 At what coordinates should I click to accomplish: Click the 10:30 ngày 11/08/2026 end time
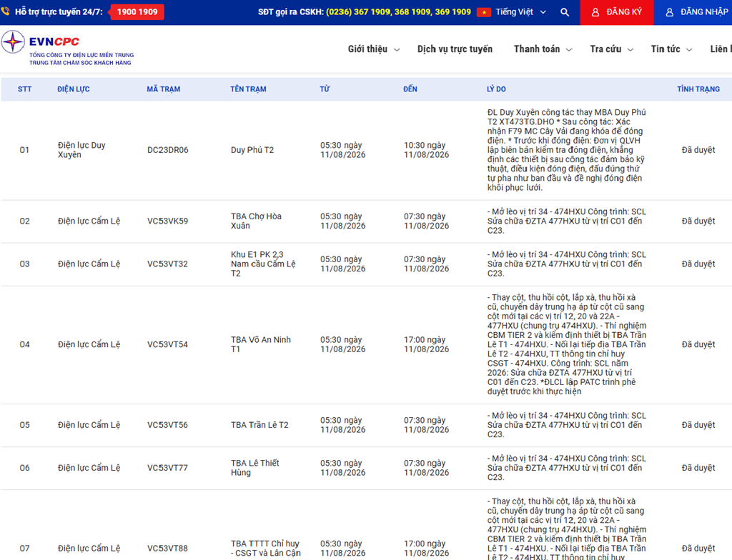(x=426, y=150)
